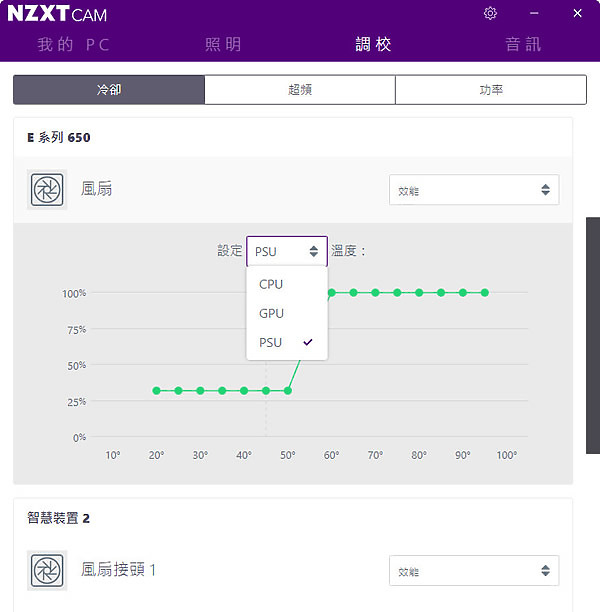The width and height of the screenshot is (600, 612).
Task: Click the NZXT CAM logo
Action: click(x=57, y=14)
